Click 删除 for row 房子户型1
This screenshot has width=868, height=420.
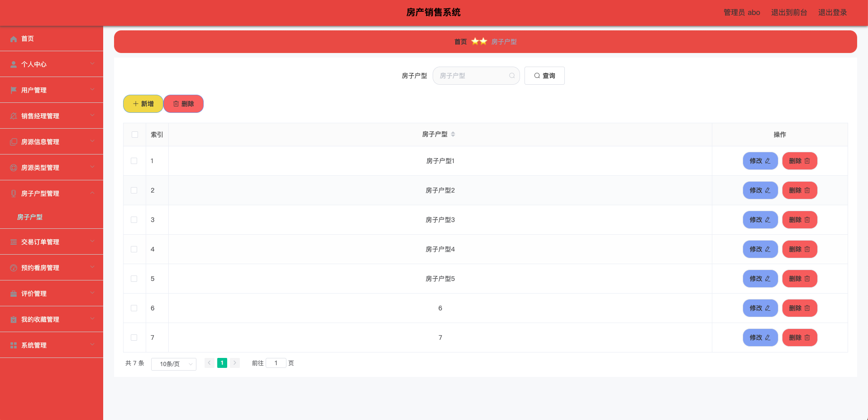point(800,161)
